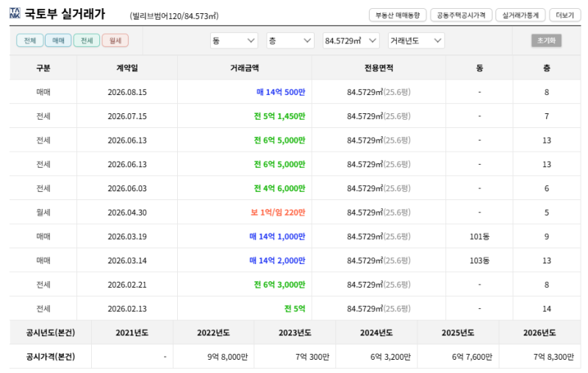Image resolution: width=588 pixels, height=373 pixels.
Task: Click price 전 5억 1,450만
Action: pos(280,116)
